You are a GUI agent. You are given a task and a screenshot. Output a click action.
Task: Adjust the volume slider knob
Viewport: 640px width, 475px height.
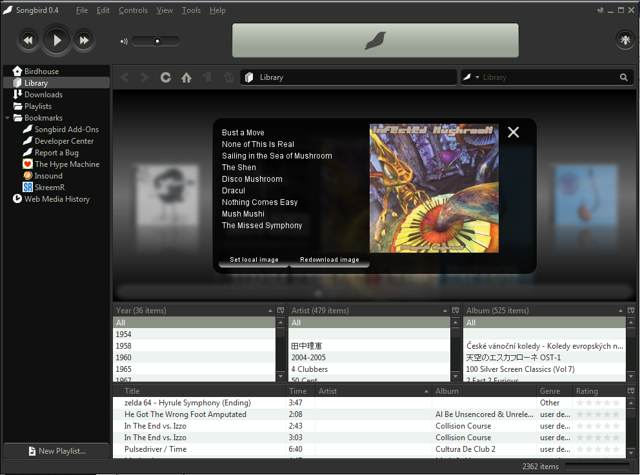tap(157, 41)
